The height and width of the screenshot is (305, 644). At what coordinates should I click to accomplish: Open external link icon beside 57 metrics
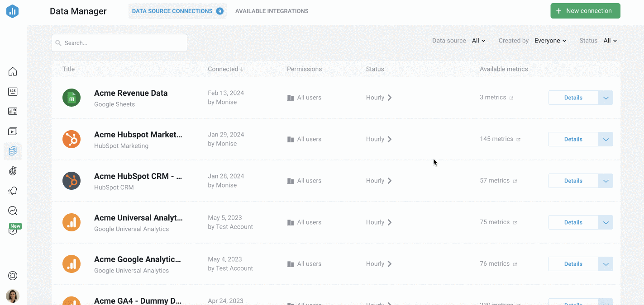[515, 181]
